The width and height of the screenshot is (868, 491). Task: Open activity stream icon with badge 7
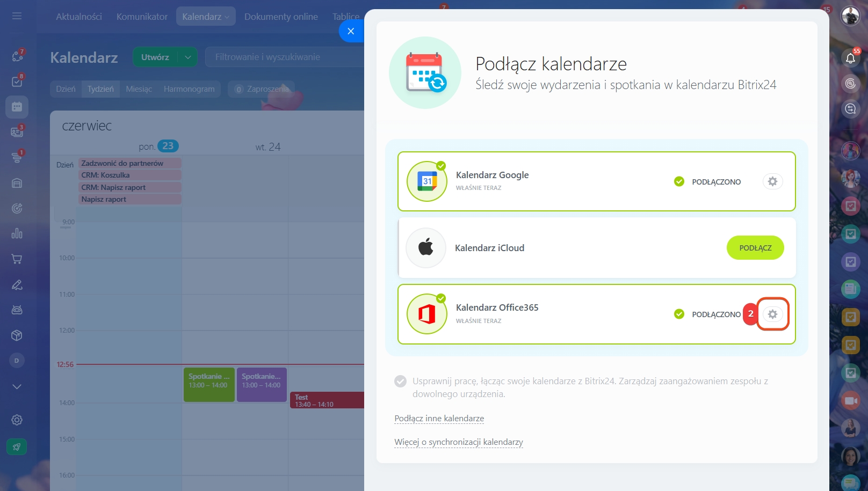[17, 56]
